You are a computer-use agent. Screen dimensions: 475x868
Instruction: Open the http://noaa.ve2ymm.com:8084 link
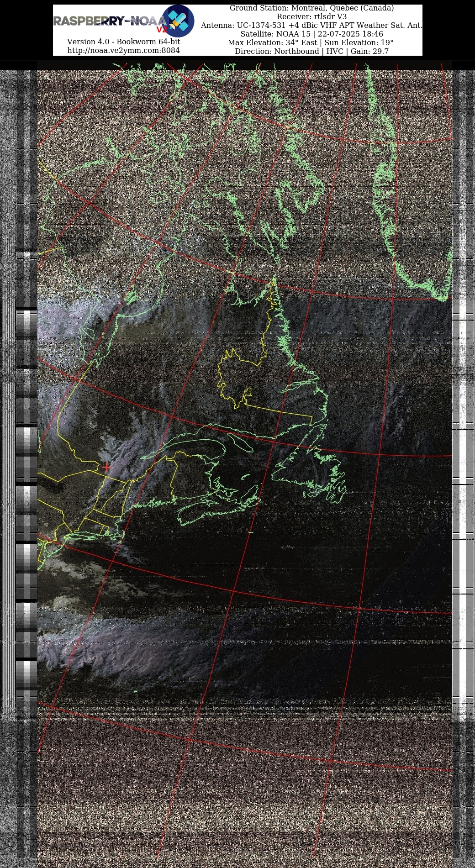pos(124,50)
